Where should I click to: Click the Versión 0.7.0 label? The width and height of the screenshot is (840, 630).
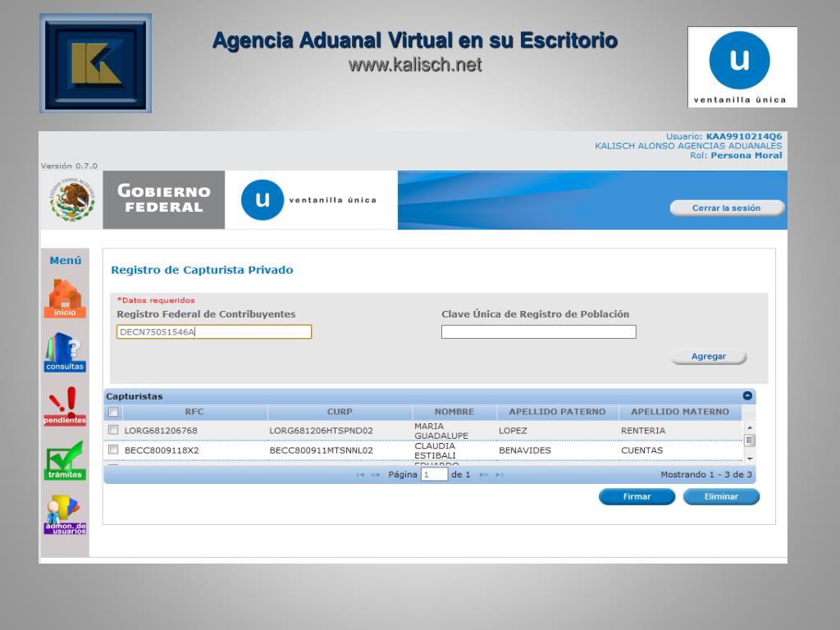tap(69, 166)
